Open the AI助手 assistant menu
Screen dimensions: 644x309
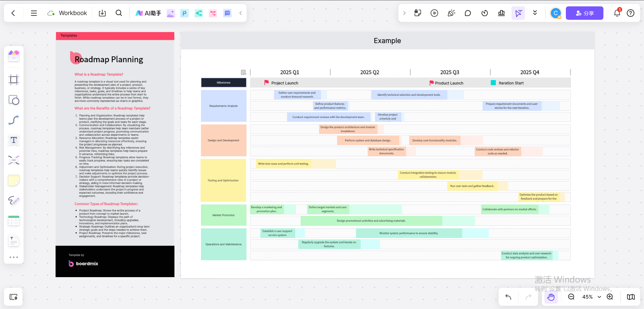148,13
